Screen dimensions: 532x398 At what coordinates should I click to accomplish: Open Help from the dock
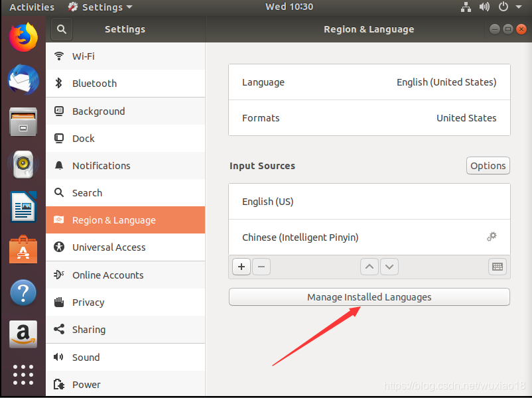click(23, 292)
